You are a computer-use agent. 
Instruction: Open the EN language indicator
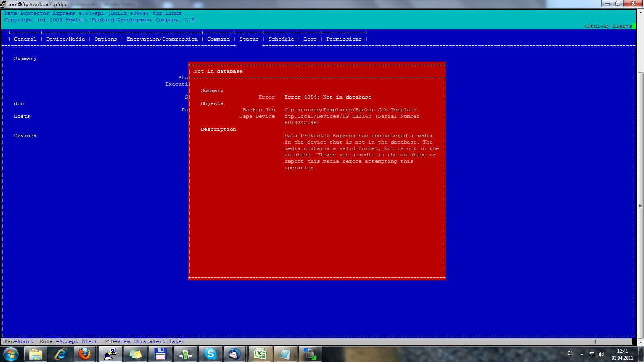pos(570,353)
